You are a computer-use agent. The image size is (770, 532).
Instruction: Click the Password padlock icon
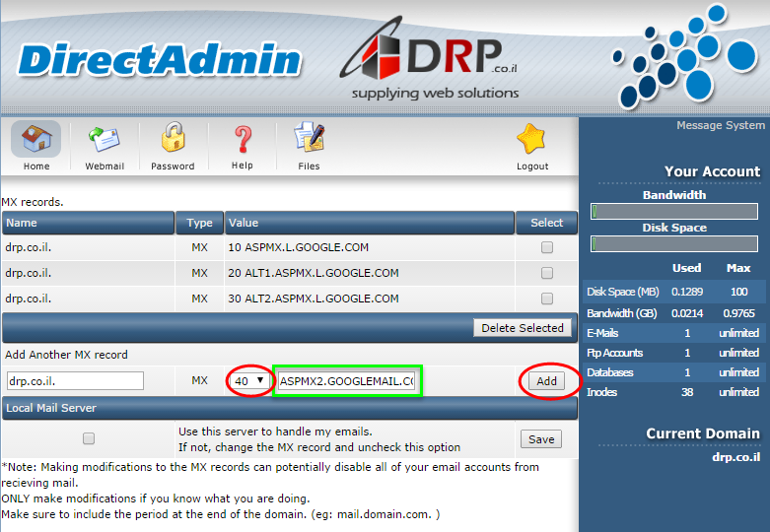[x=173, y=140]
